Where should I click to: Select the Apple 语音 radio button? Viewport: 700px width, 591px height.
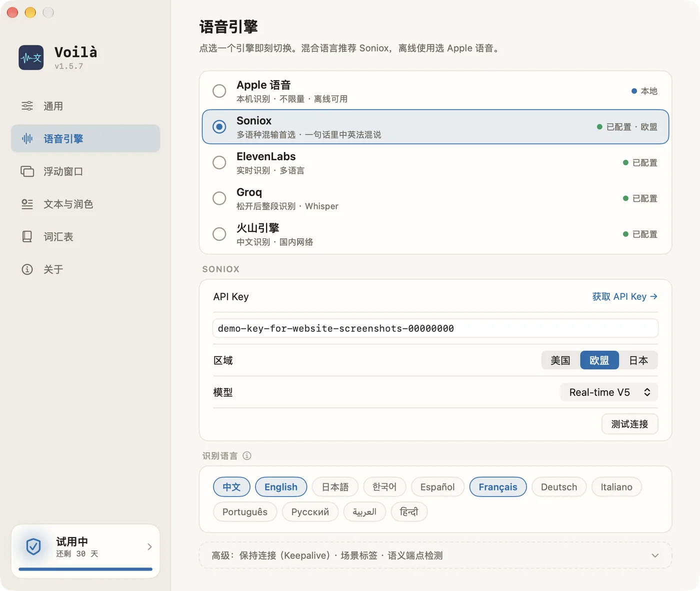tap(219, 91)
